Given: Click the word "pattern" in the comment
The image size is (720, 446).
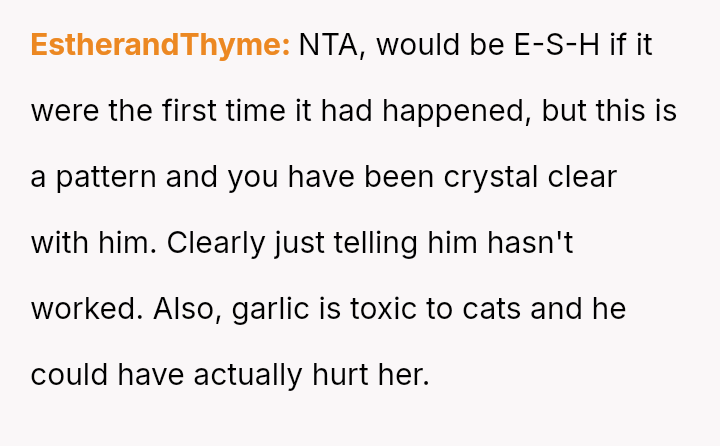Looking at the screenshot, I should (x=103, y=178).
